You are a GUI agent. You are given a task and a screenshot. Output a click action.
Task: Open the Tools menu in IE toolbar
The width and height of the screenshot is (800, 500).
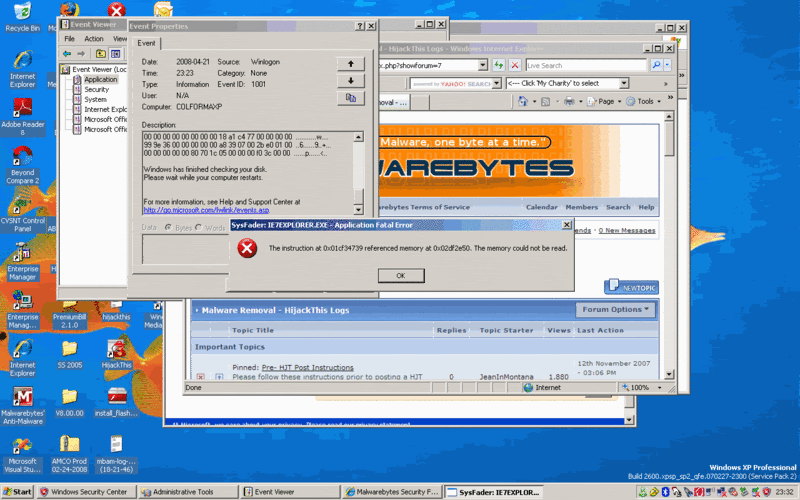[x=644, y=102]
